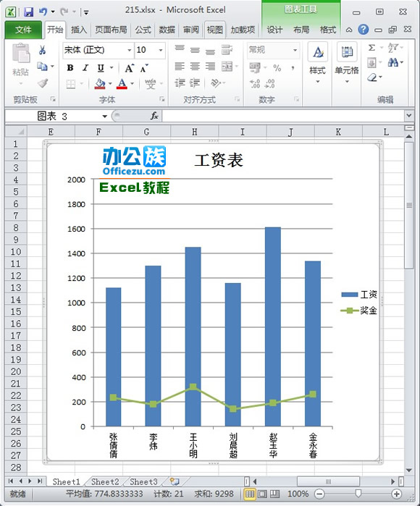Click the Cut scissors icon
This screenshot has height=506, width=420.
[42, 50]
